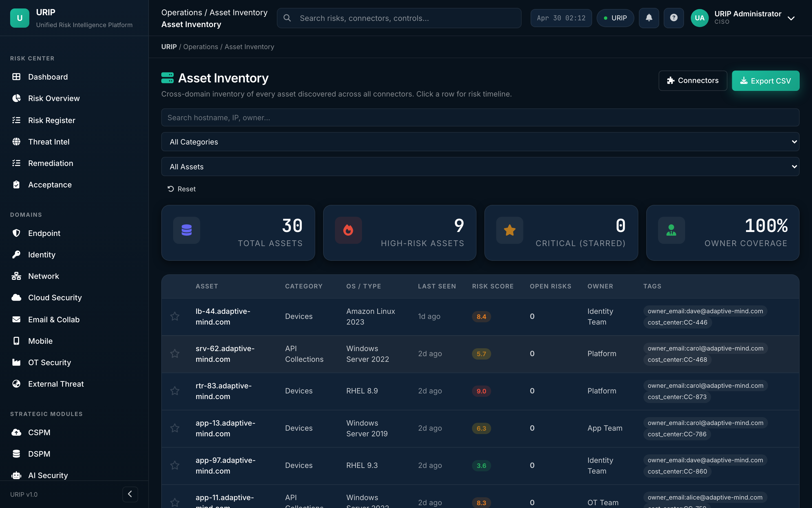Click the CSPM cloud upload icon
The width and height of the screenshot is (812, 508).
click(16, 432)
